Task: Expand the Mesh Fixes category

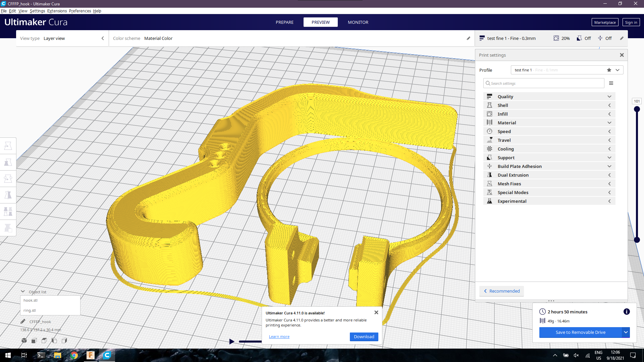Action: tap(549, 184)
